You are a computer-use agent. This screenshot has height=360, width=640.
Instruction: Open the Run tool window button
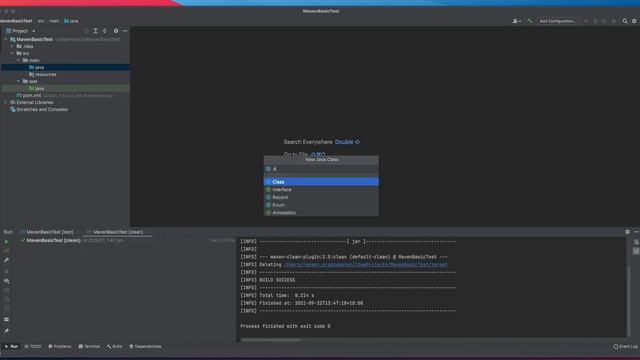click(x=11, y=347)
